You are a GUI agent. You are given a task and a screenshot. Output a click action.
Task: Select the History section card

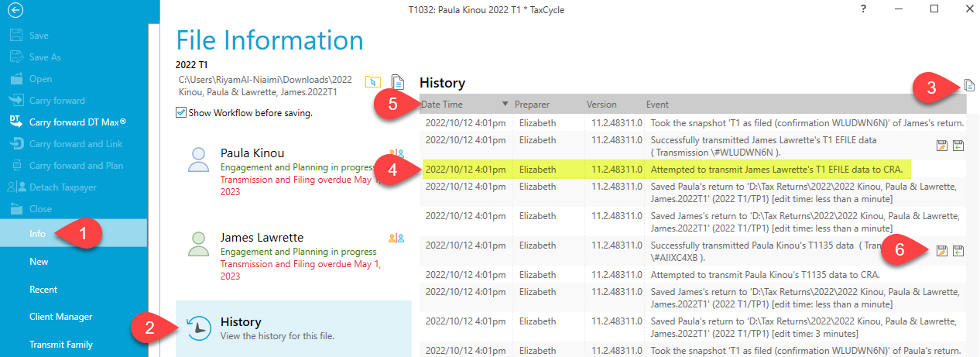[294, 328]
